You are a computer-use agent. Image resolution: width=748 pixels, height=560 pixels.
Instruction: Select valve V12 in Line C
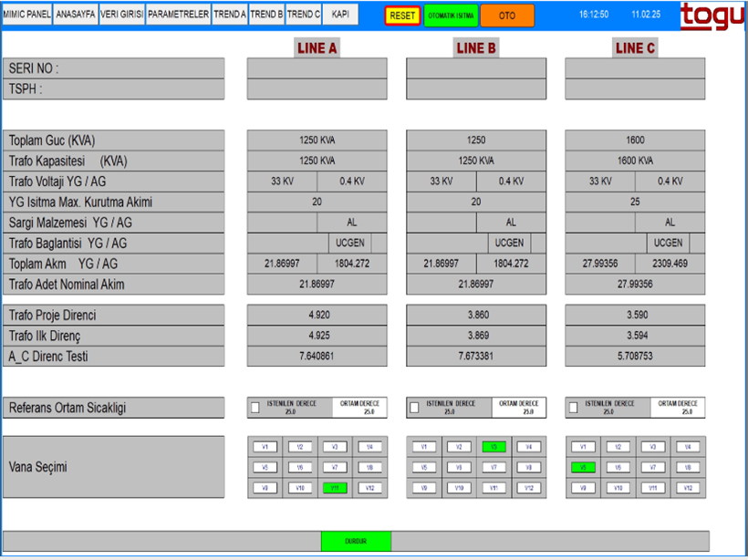(687, 488)
